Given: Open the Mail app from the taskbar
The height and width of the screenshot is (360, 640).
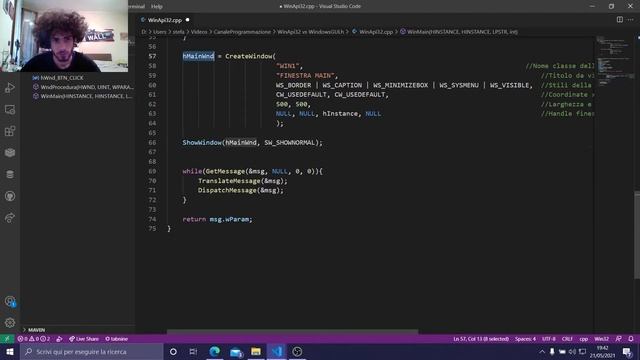Looking at the screenshot, I should [x=236, y=351].
